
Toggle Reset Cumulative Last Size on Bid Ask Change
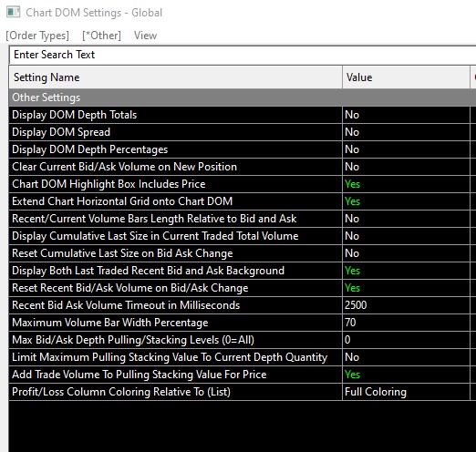pyautogui.click(x=406, y=253)
